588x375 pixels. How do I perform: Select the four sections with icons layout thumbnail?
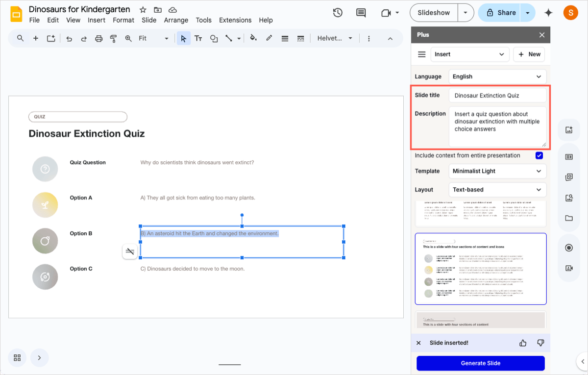481,269
